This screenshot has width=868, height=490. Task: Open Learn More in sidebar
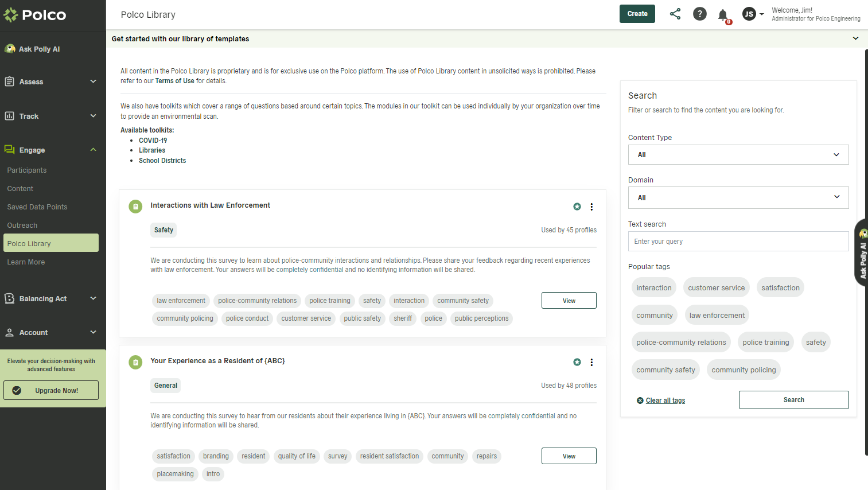(x=26, y=262)
